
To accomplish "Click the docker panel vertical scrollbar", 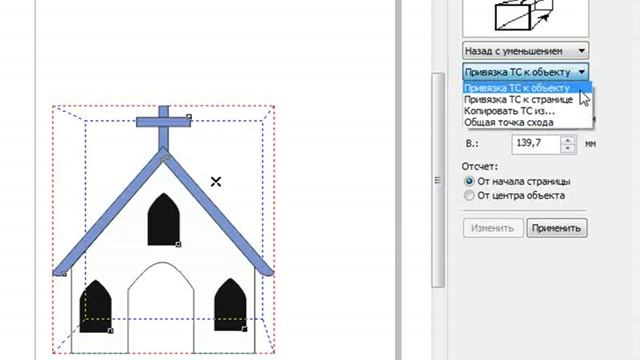I will tap(438, 180).
